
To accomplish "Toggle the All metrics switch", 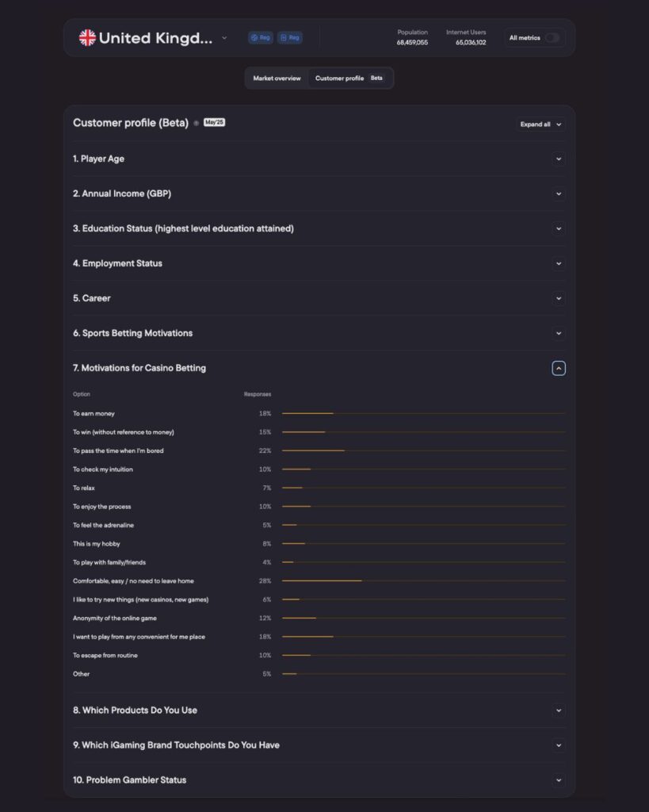I will 552,37.
